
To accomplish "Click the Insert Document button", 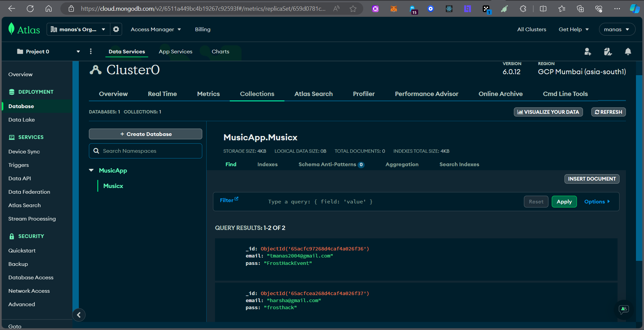I will coord(591,179).
